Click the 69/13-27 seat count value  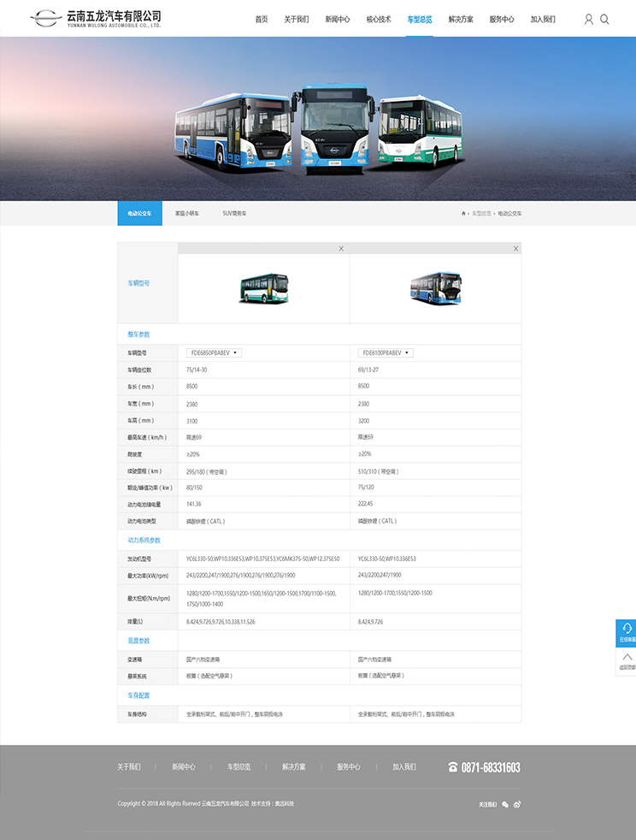pos(368,370)
